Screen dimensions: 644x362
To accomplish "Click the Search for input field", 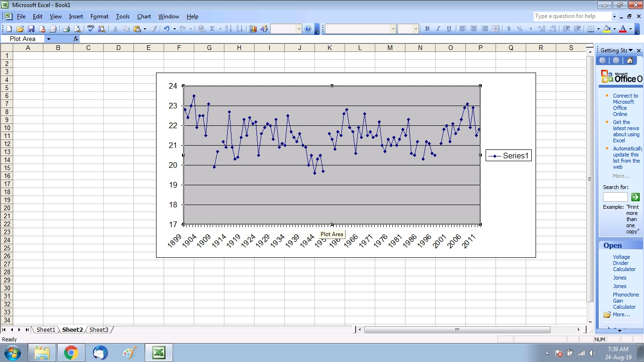I will pyautogui.click(x=615, y=197).
